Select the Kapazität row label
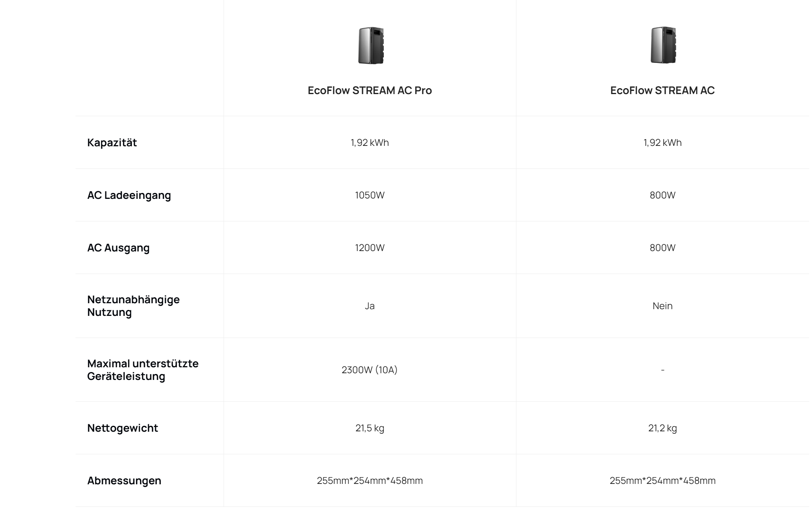This screenshot has height=510, width=812. pyautogui.click(x=112, y=143)
